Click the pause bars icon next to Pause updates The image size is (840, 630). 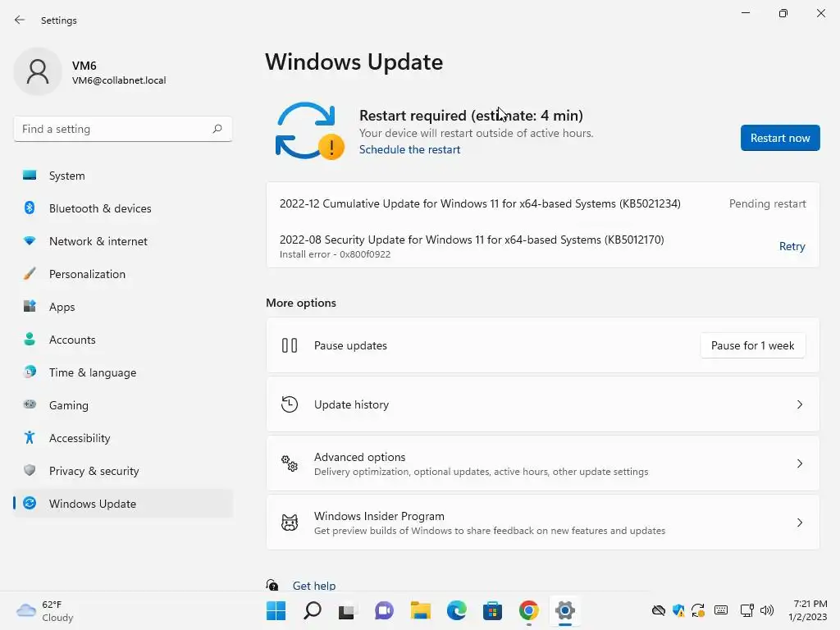(290, 345)
